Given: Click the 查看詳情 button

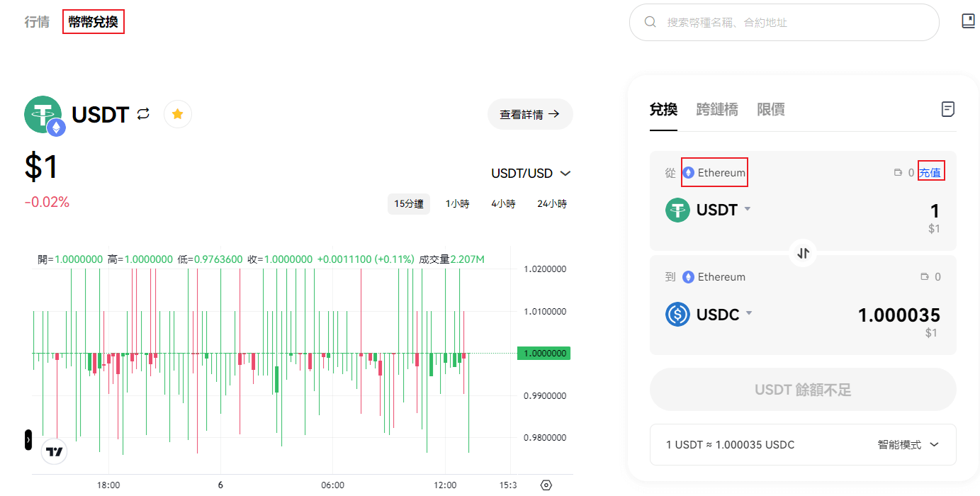Looking at the screenshot, I should 529,114.
